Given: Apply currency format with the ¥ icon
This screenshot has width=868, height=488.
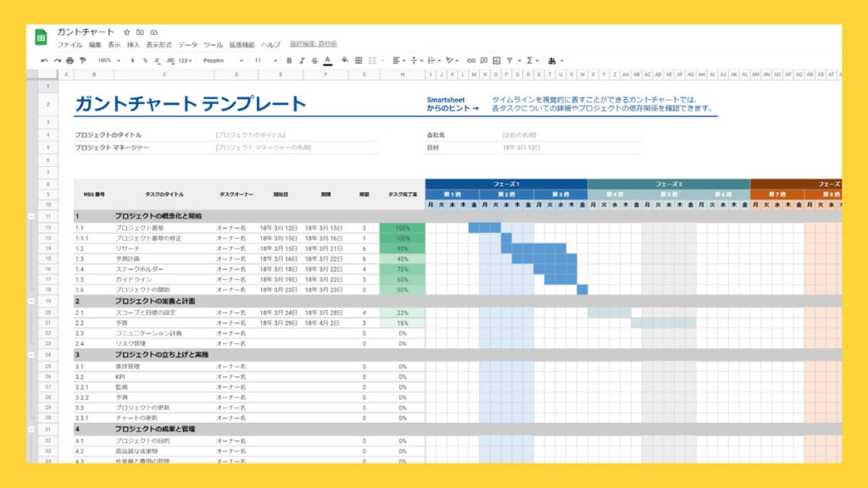Looking at the screenshot, I should pyautogui.click(x=132, y=62).
